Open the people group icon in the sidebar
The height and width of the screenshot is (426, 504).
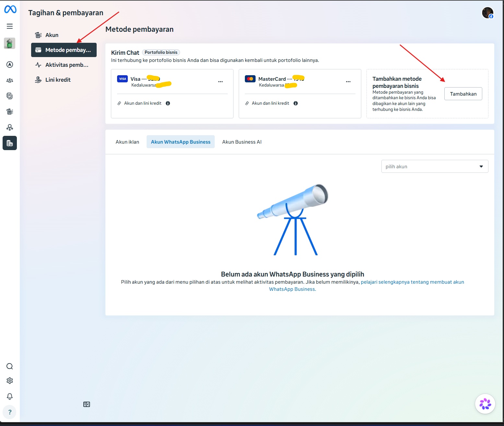(10, 80)
